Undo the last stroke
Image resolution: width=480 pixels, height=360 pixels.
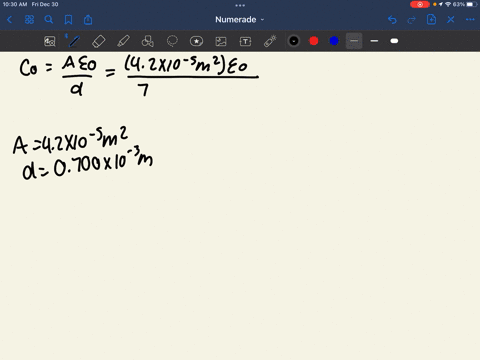coord(392,20)
